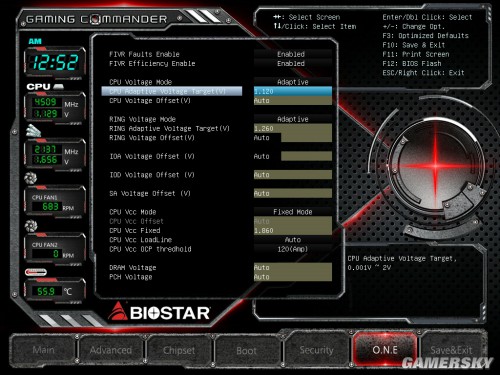Viewport: 500px width, 375px height.
Task: Open CPU Vcc LoadLine Auto option
Action: point(293,240)
